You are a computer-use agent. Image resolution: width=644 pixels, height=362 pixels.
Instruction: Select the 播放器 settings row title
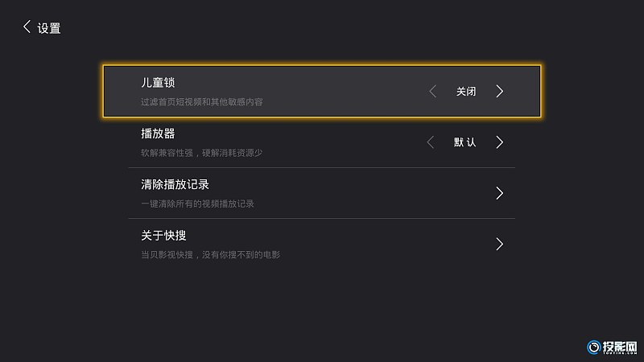pyautogui.click(x=158, y=134)
